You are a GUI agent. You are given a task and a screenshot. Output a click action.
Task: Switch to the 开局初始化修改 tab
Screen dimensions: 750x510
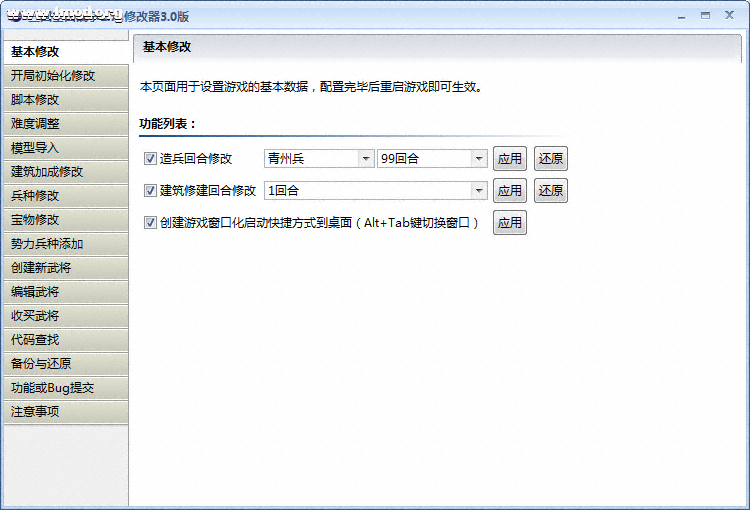point(65,76)
